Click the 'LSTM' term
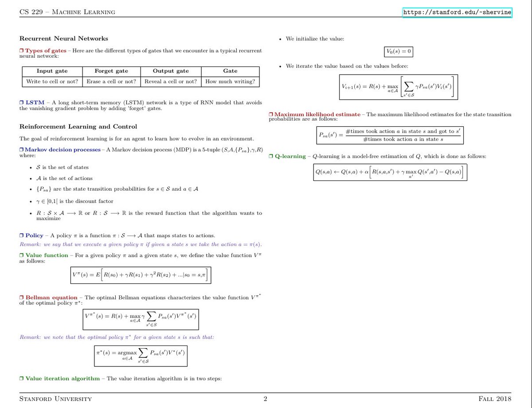The image size is (532, 408). pos(35,102)
